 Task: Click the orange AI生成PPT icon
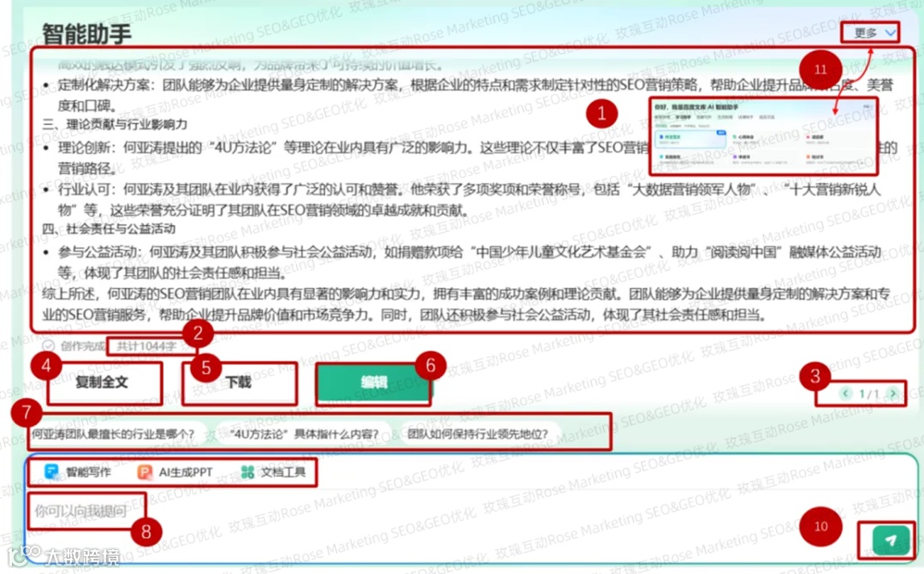(145, 472)
